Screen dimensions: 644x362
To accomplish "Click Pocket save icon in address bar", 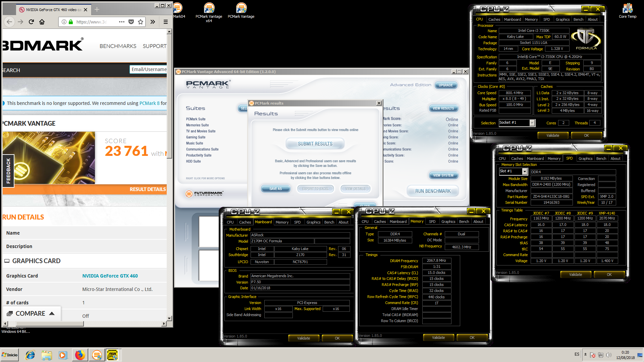I will tap(131, 22).
